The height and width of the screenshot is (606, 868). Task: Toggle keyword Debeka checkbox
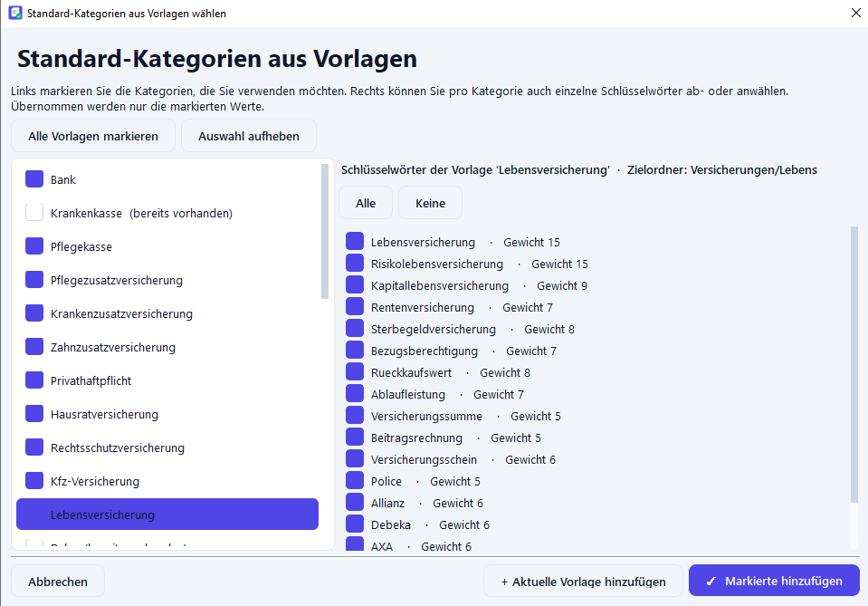355,524
